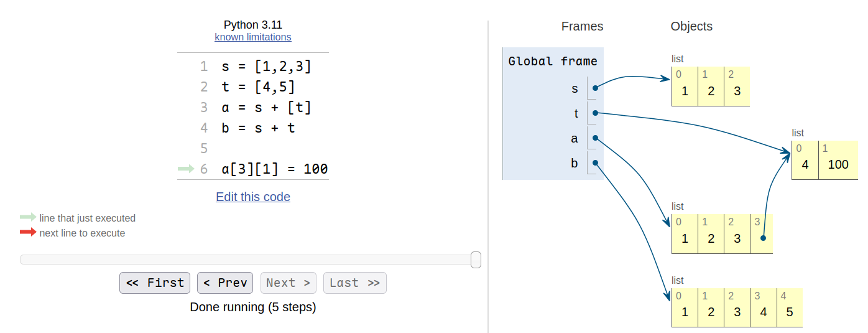
Task: Click the pointer dot of variable b
Action: pos(595,163)
